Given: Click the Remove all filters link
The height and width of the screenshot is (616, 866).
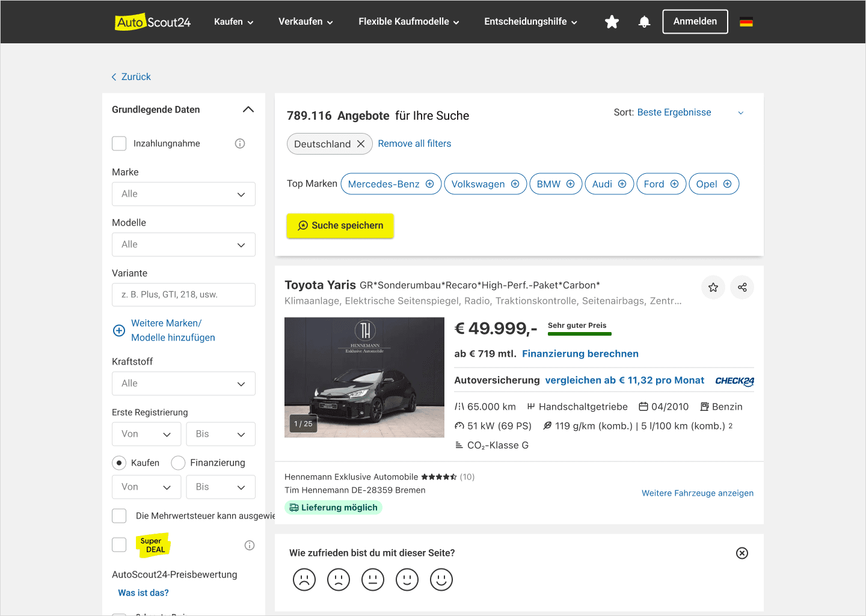Looking at the screenshot, I should click(414, 143).
